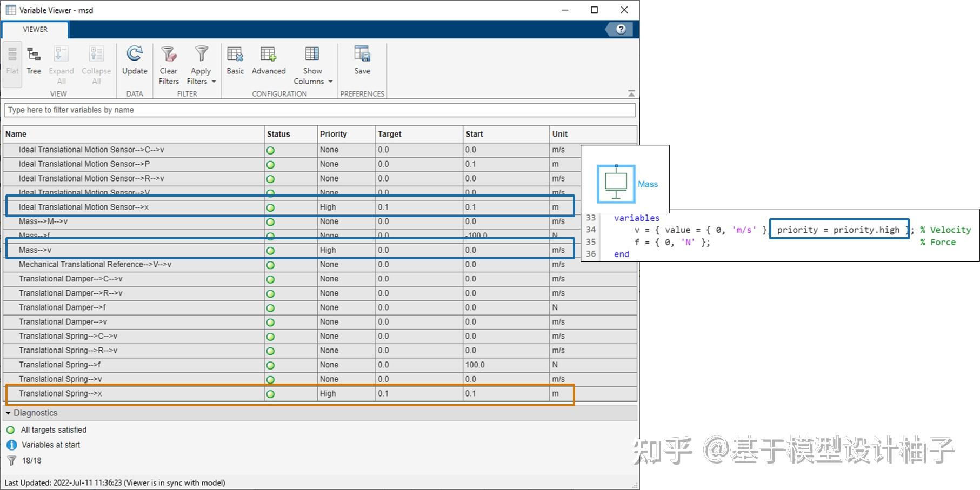
Task: Click the variable name filter input box
Action: pyautogui.click(x=320, y=110)
